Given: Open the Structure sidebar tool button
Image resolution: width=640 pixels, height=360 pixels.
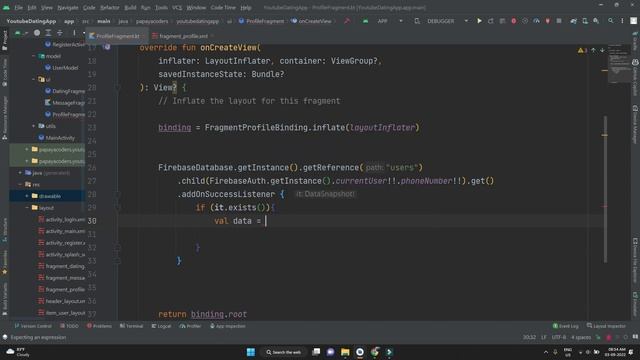Looking at the screenshot, I should click(4, 230).
